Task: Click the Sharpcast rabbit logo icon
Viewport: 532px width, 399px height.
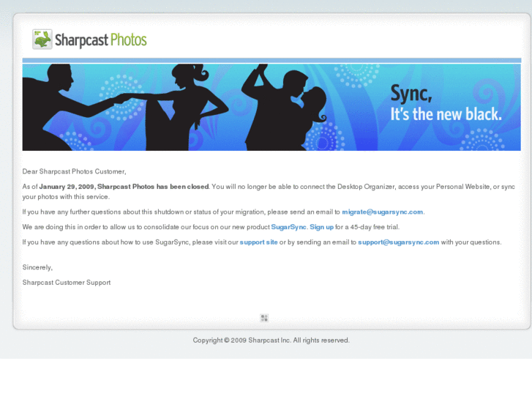Action: [42, 39]
